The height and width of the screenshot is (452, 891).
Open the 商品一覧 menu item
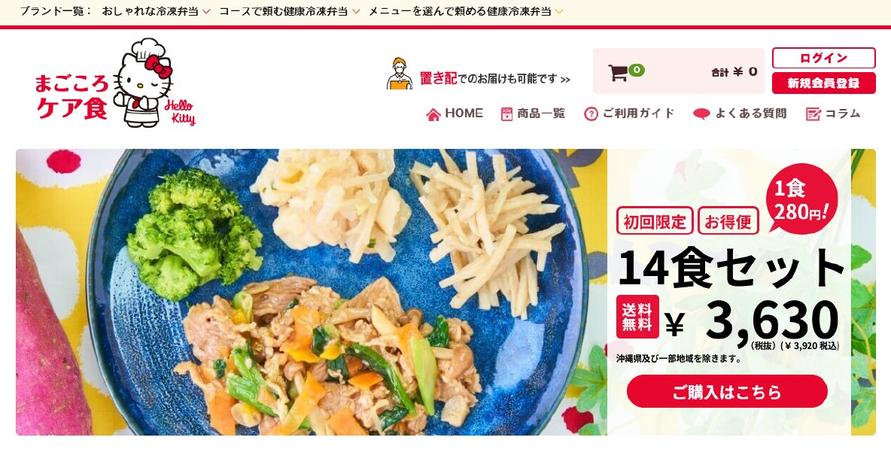[x=533, y=114]
